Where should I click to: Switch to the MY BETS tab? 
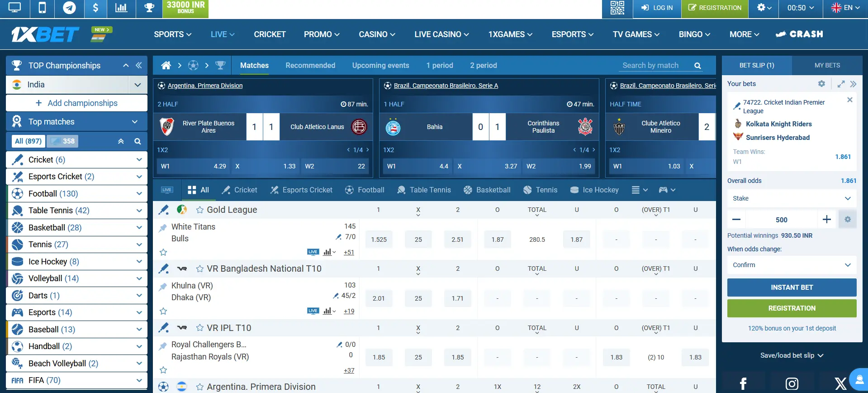coord(827,66)
